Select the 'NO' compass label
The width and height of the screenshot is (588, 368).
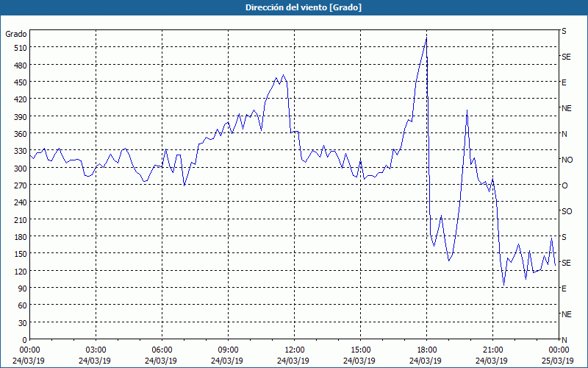[567, 160]
